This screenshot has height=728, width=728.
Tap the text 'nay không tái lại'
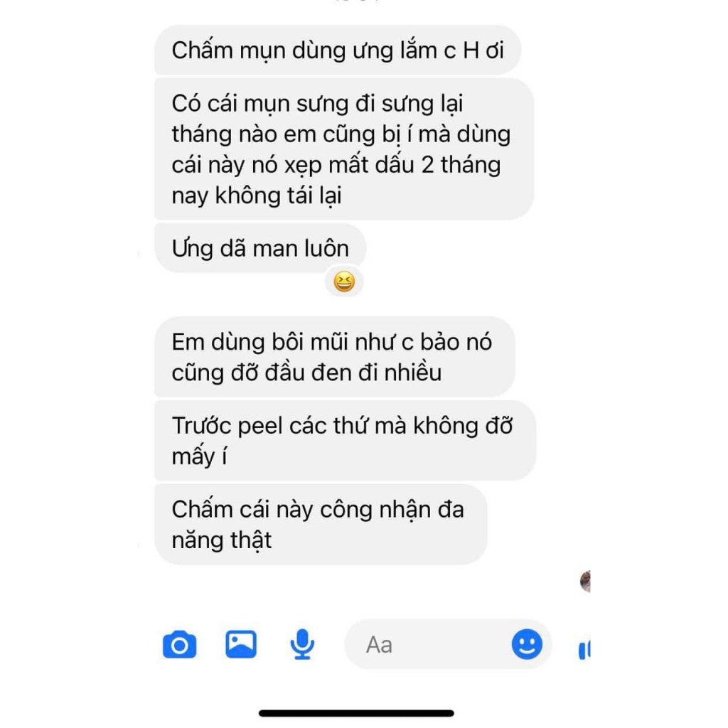coord(257,195)
